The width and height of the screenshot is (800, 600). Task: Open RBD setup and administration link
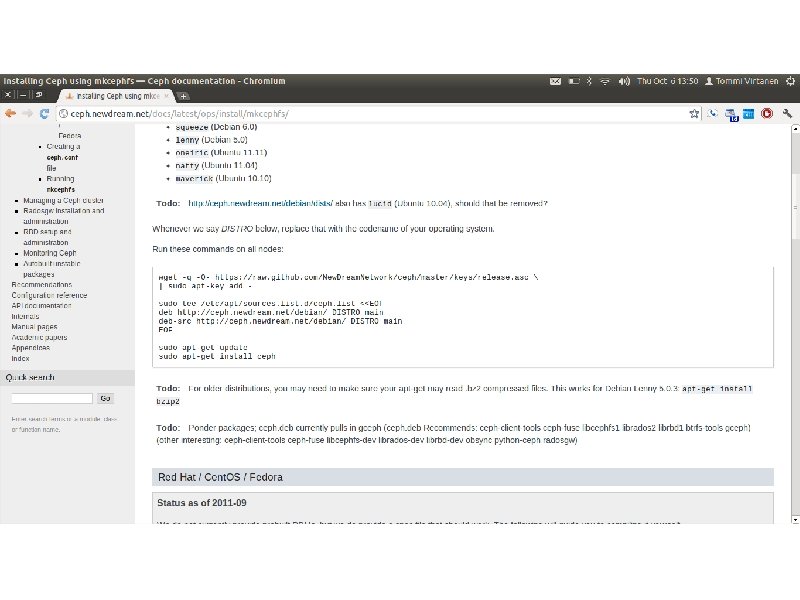47,237
